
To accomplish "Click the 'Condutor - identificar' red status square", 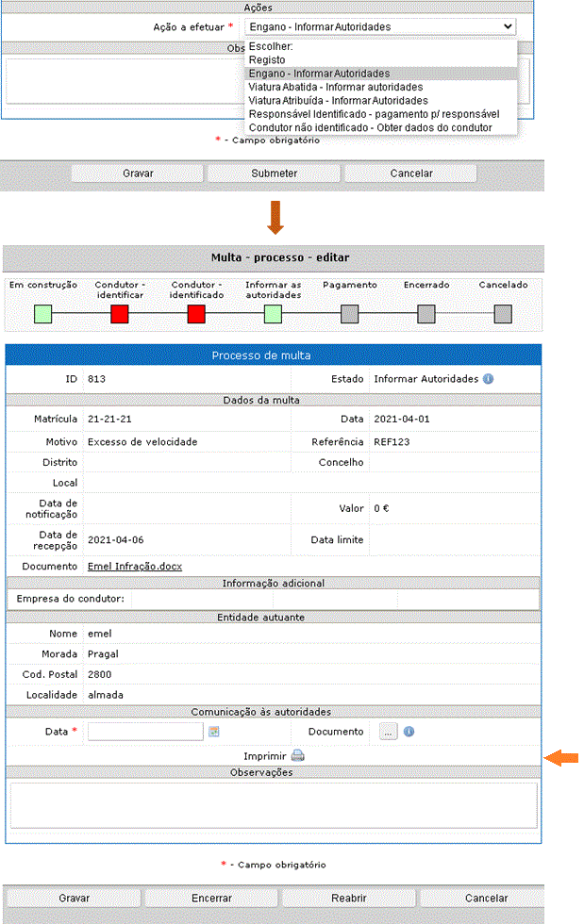I will 120,314.
